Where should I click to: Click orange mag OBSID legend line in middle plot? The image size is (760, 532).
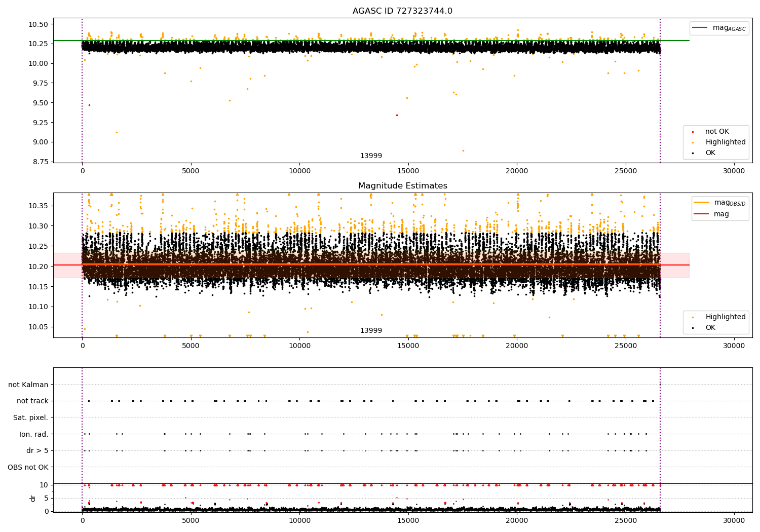click(702, 203)
